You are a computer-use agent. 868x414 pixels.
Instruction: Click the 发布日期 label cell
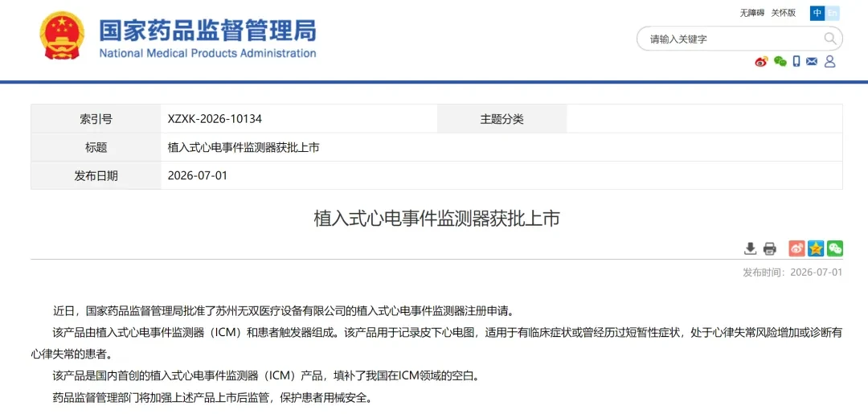(96, 176)
